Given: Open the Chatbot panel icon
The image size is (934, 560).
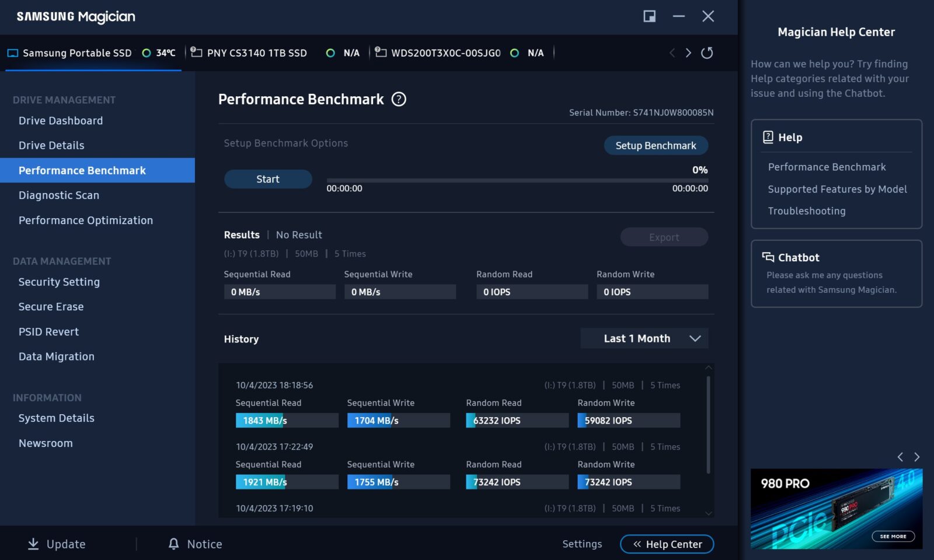Looking at the screenshot, I should tap(768, 257).
